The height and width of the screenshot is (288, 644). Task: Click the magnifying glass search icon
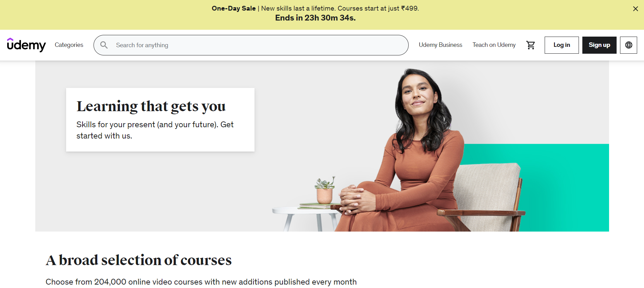pos(104,45)
